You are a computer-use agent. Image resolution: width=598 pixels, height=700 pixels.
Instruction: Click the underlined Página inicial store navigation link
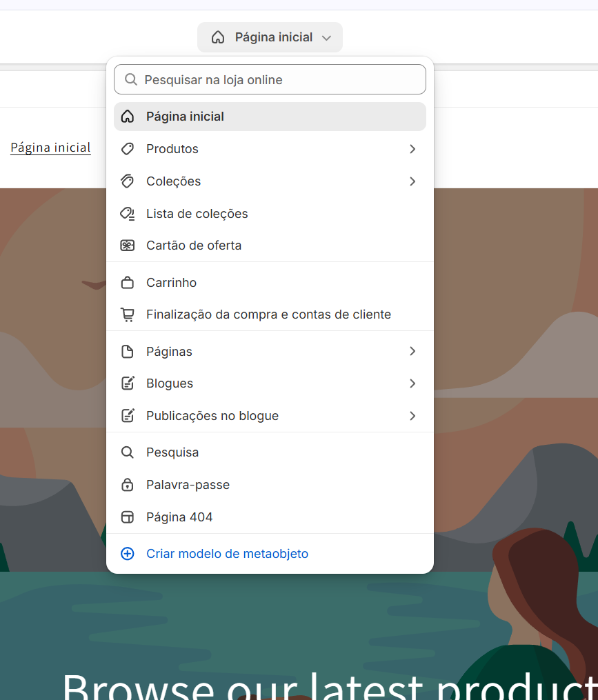pos(50,148)
